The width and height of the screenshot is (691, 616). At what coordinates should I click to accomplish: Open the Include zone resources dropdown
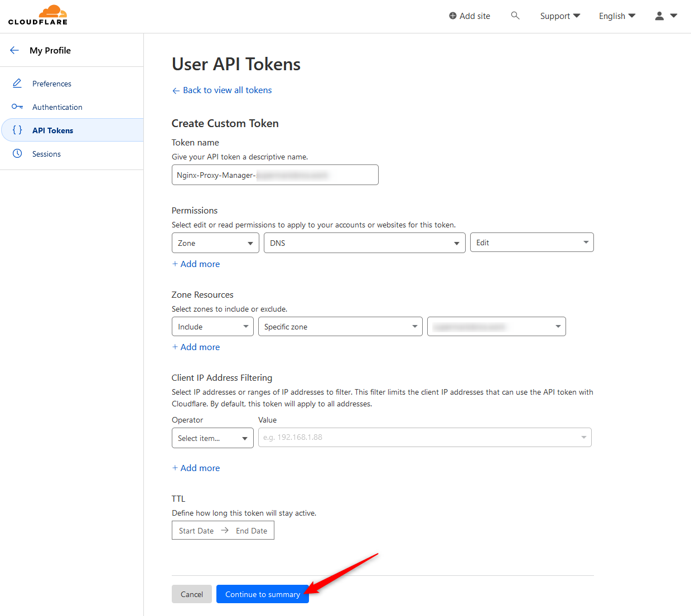coord(212,327)
